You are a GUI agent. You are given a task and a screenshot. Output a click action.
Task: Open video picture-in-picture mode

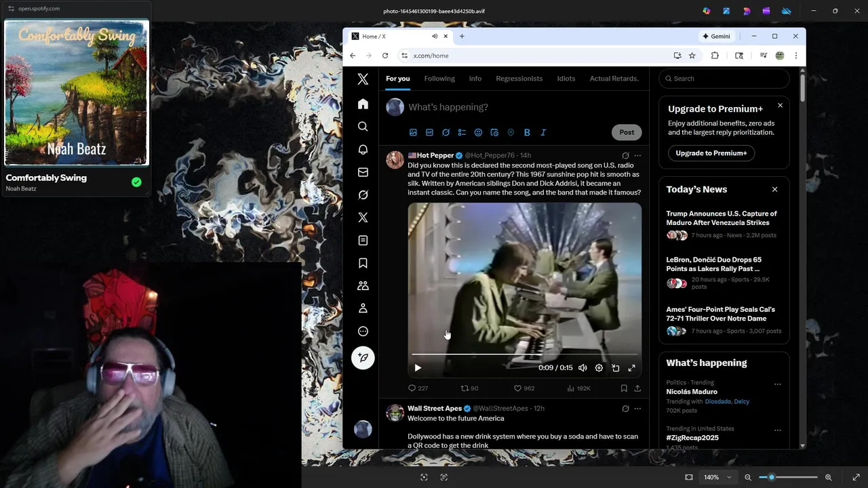(615, 368)
